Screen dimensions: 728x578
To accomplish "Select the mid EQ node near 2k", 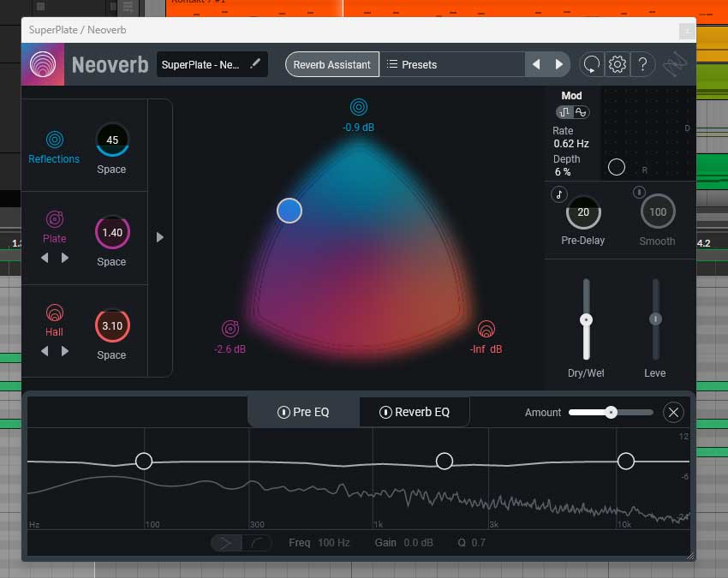I will (x=445, y=461).
